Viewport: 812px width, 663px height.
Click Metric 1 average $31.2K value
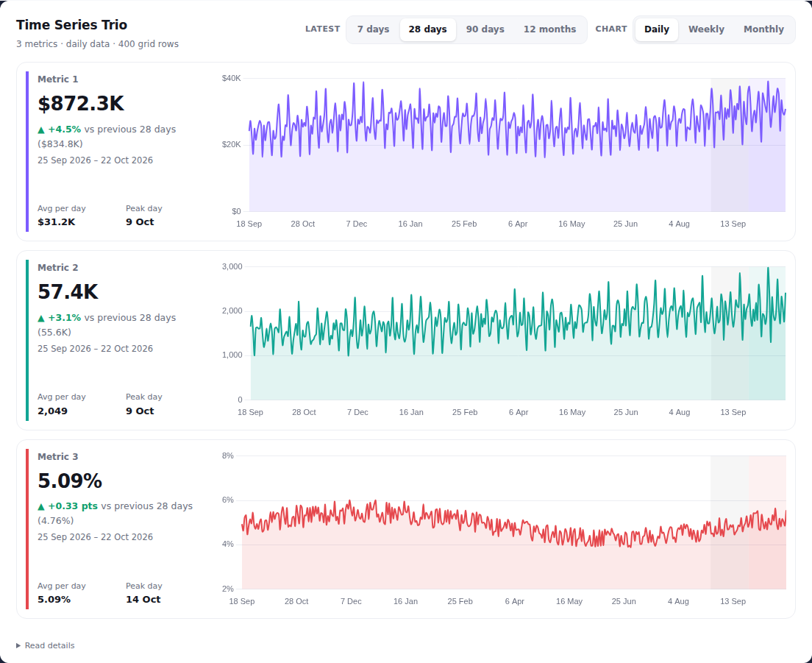click(x=57, y=222)
